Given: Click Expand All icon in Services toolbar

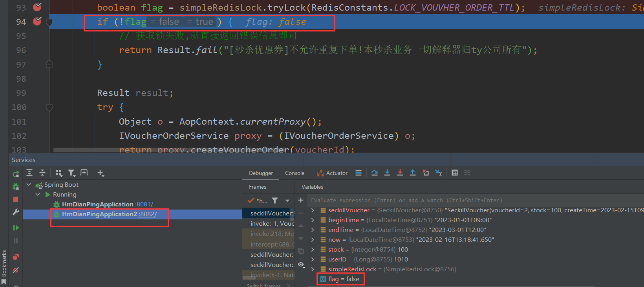Looking at the screenshot, I should tap(29, 173).
